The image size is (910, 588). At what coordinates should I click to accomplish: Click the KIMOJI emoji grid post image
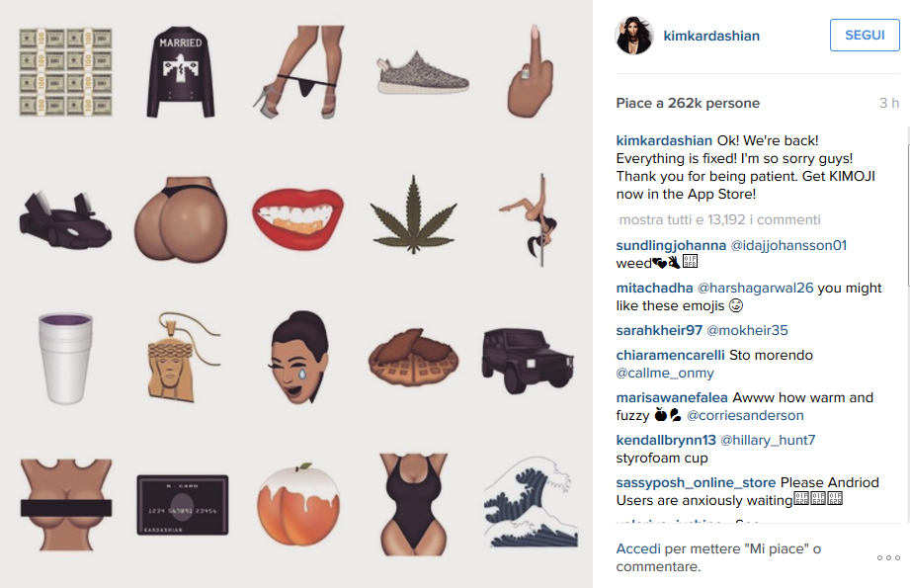[296, 294]
